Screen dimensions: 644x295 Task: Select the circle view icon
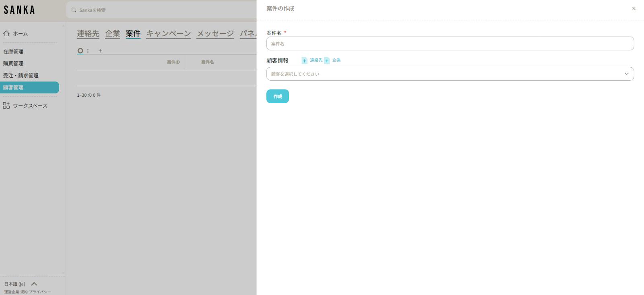pos(80,51)
